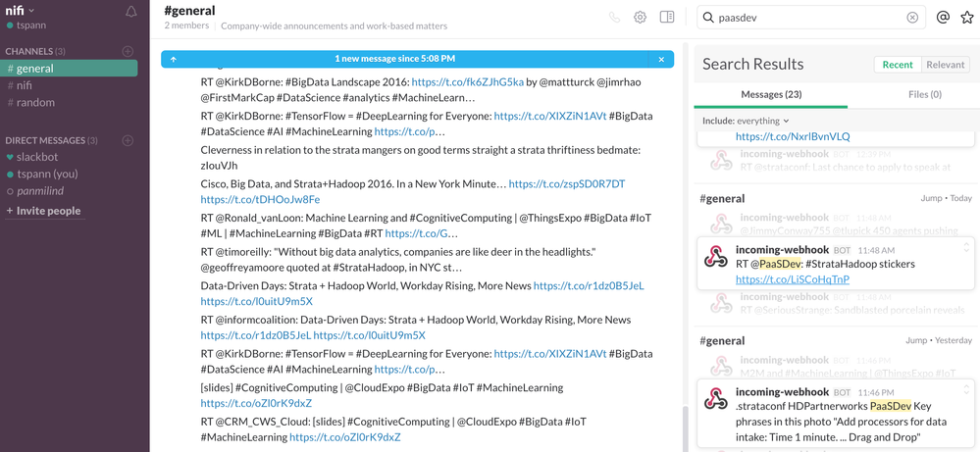Clear the paasdev search query
Screen dimensions: 980x452
click(x=912, y=18)
